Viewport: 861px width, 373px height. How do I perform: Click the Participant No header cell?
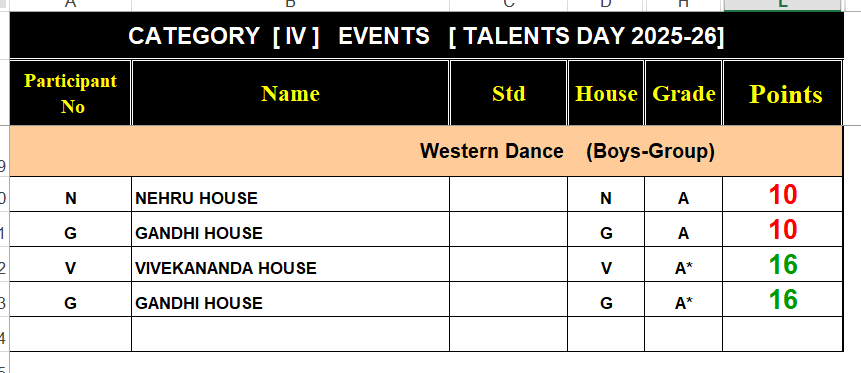[x=70, y=93]
